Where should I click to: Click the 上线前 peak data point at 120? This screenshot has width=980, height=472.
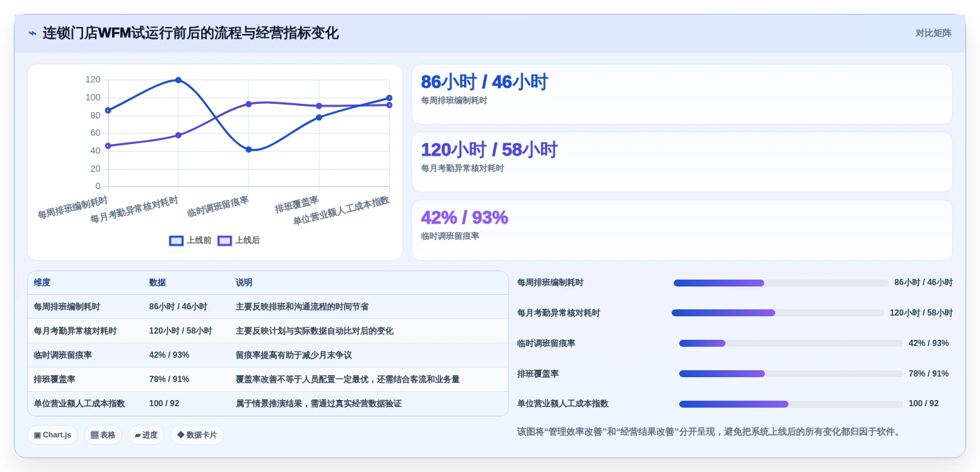coord(178,80)
